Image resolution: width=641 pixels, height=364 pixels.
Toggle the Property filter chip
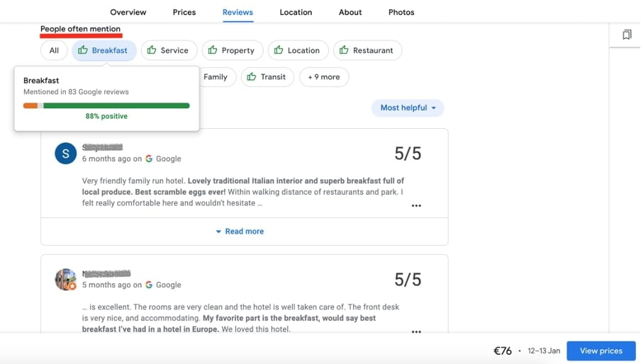[233, 50]
